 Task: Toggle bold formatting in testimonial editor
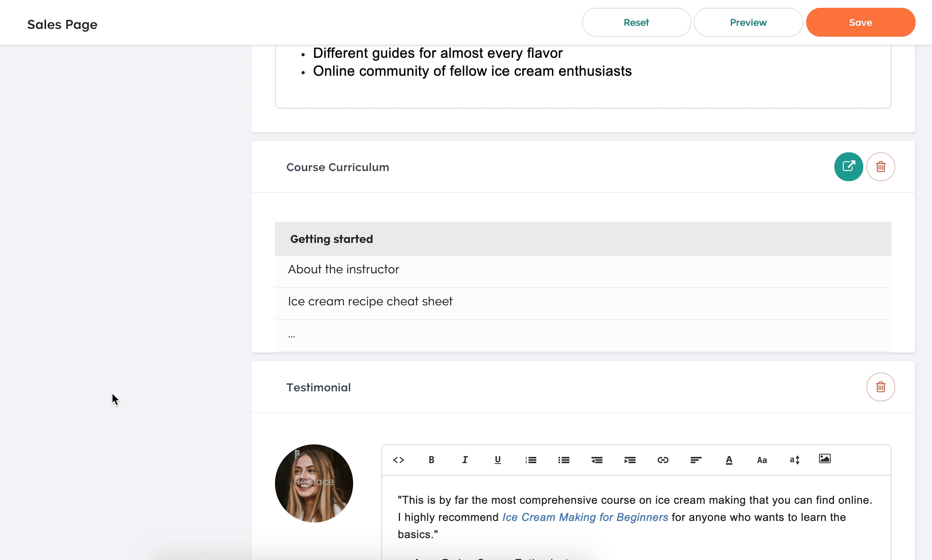click(x=432, y=460)
